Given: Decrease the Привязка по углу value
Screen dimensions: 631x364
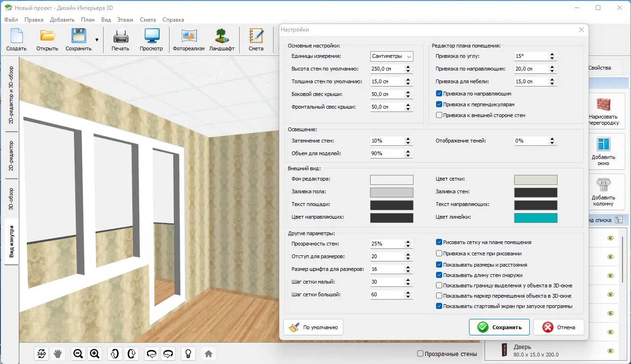Looking at the screenshot, I should [552, 58].
